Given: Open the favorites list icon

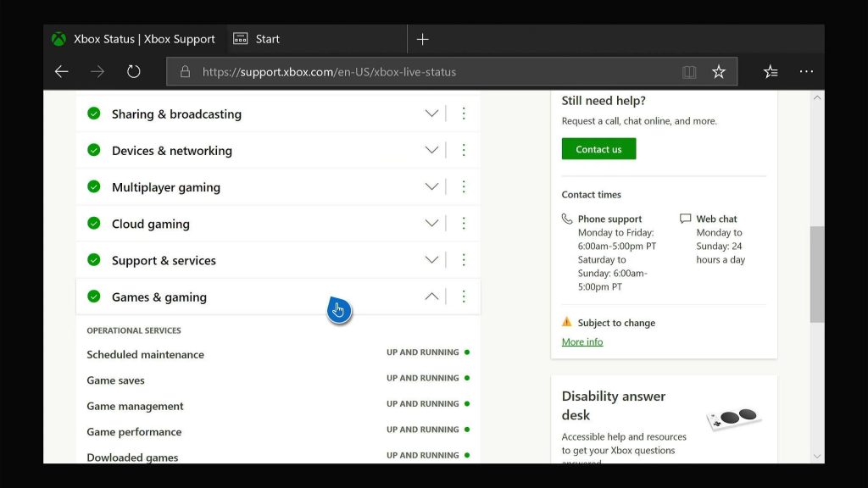Looking at the screenshot, I should 771,72.
